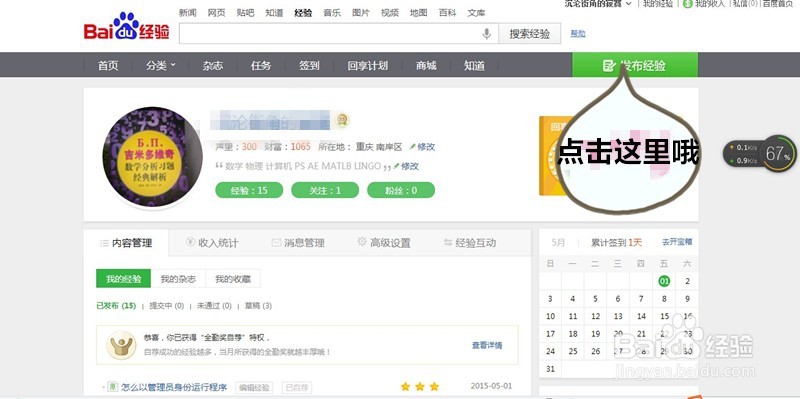This screenshot has height=399, width=800.
Task: Click the 去开宝箱 link above calendar
Action: 677,242
